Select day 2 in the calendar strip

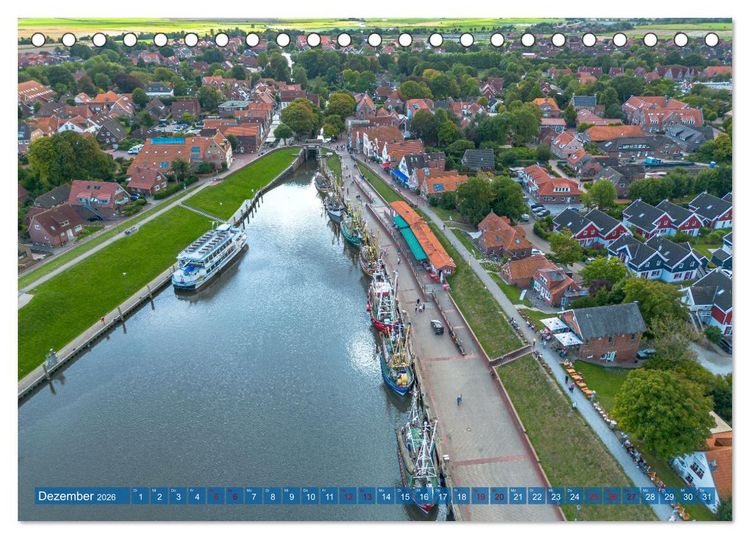[159, 496]
